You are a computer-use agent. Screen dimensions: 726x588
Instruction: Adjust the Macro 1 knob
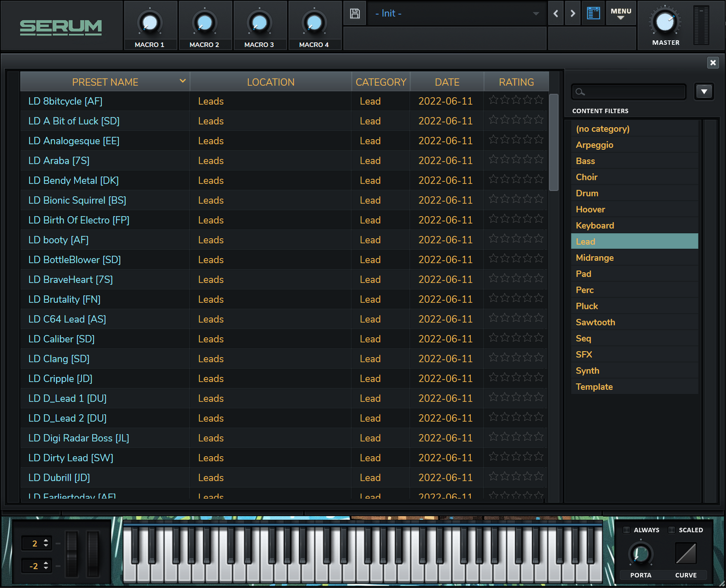[150, 23]
